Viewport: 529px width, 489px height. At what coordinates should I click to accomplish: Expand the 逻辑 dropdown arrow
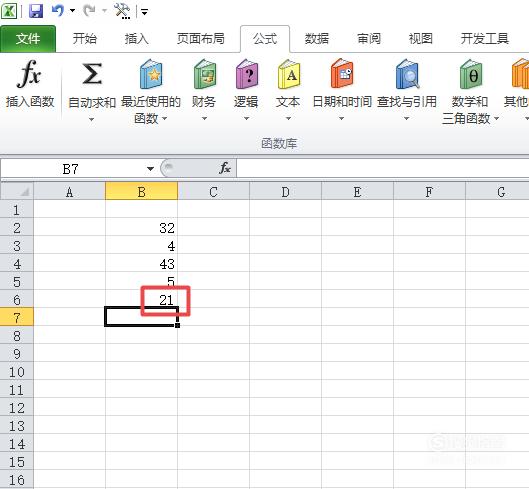click(246, 118)
